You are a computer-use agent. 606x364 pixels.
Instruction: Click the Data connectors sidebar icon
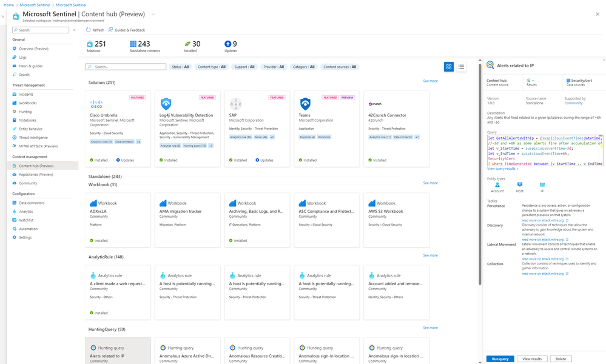[x=15, y=203]
